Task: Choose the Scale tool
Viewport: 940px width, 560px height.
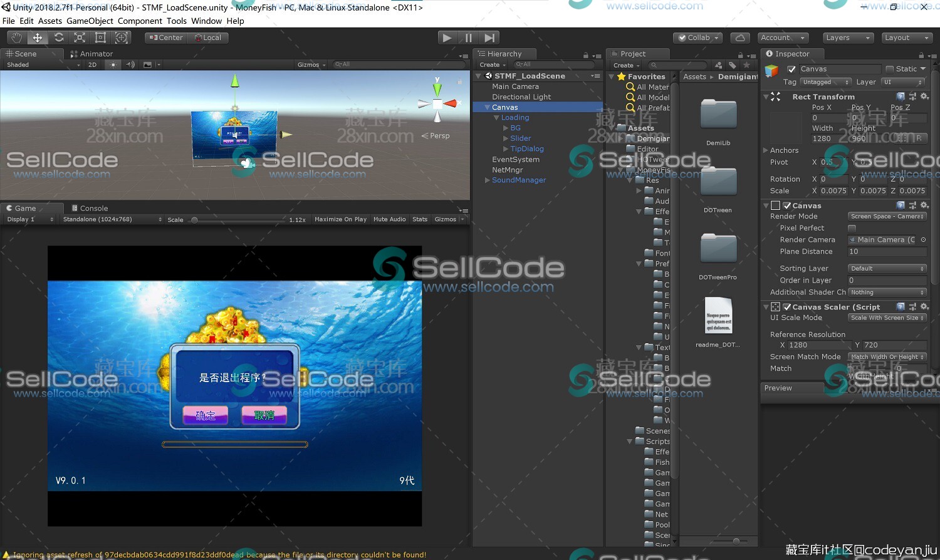Action: tap(80, 38)
